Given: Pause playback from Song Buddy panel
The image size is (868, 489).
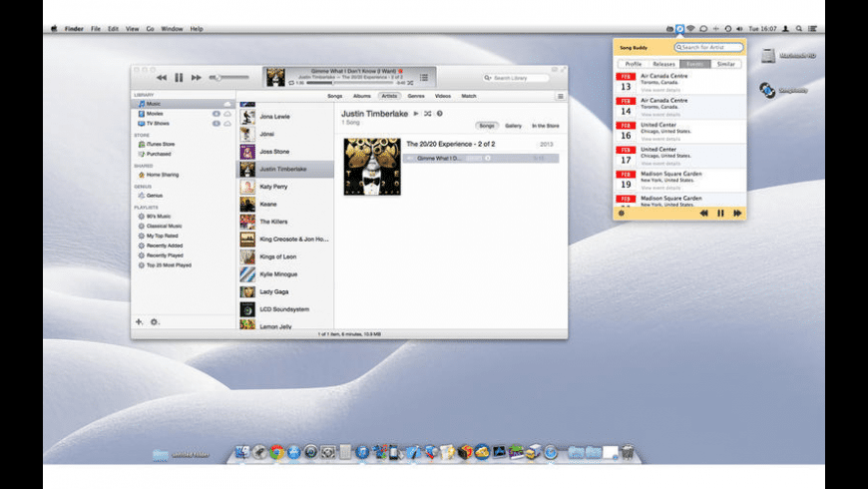Looking at the screenshot, I should [720, 214].
